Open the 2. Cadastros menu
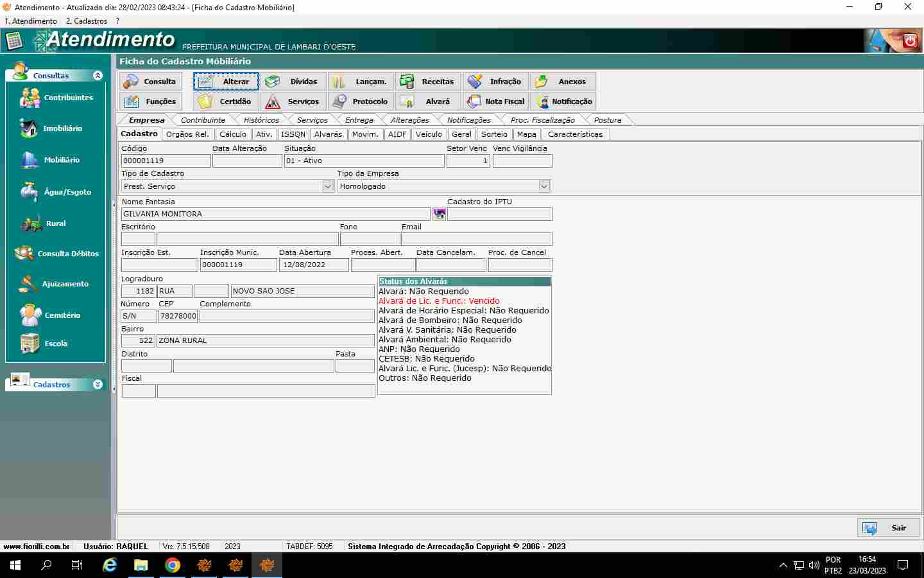This screenshot has width=924, height=578. point(87,21)
